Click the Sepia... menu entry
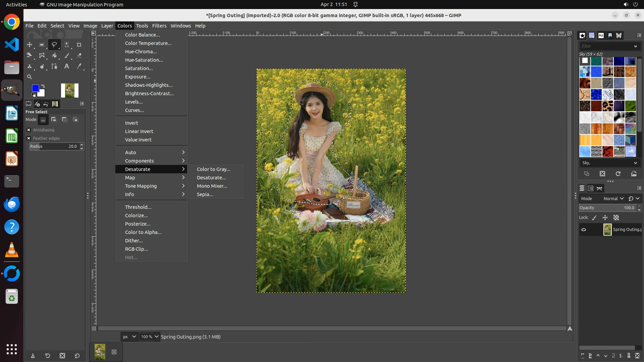Viewport: 644px width, 362px height. coord(205,194)
